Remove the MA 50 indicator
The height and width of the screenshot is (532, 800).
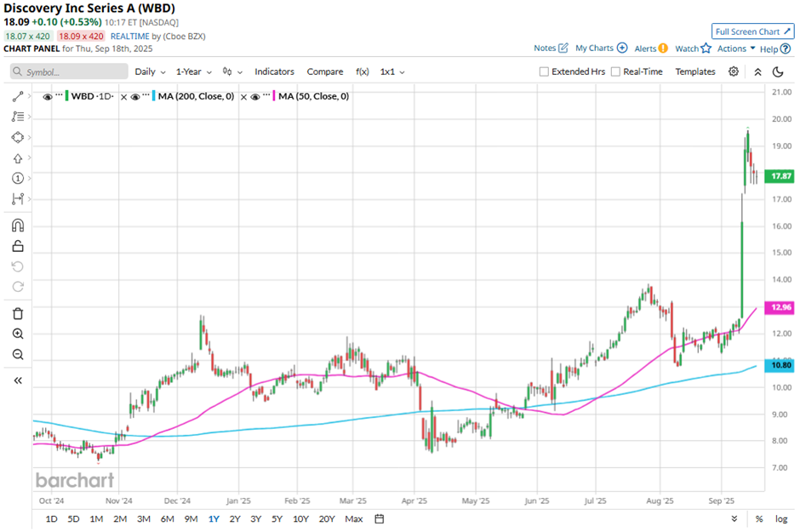pyautogui.click(x=244, y=97)
